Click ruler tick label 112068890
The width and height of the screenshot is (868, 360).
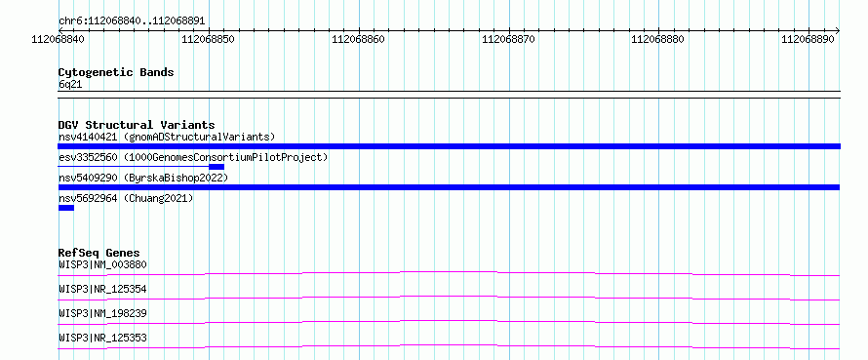pos(808,40)
